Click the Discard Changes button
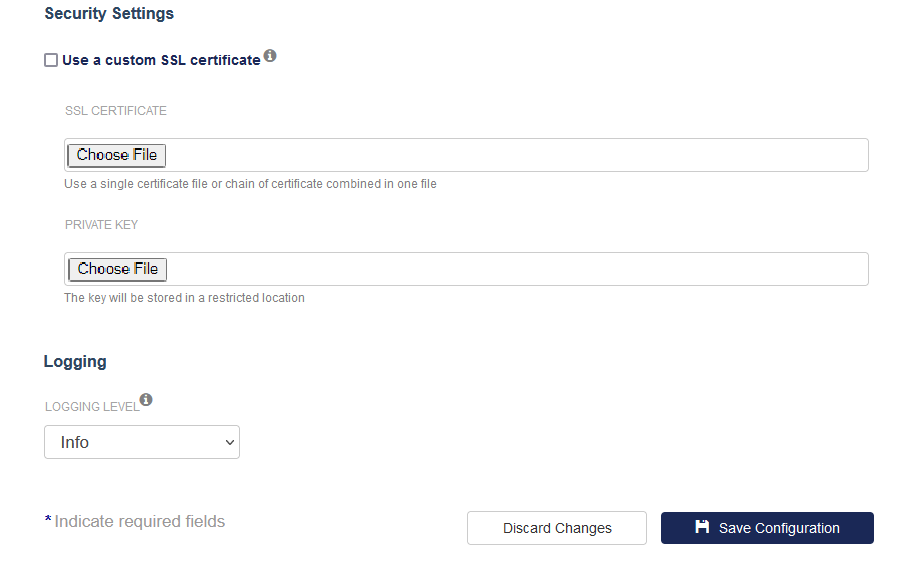 [x=557, y=528]
